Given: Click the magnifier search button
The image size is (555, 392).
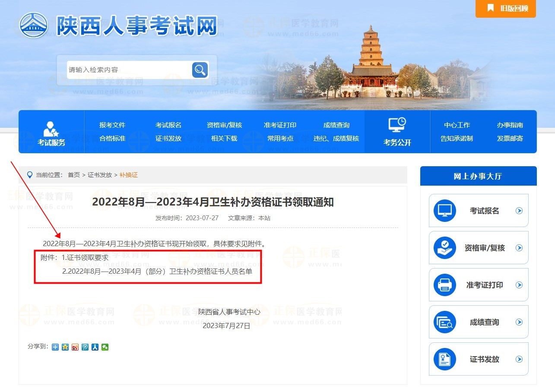Looking at the screenshot, I should 200,70.
